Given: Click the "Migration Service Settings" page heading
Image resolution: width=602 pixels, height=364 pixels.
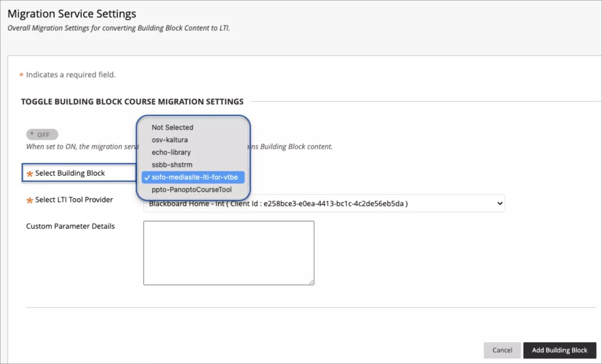Looking at the screenshot, I should [71, 14].
